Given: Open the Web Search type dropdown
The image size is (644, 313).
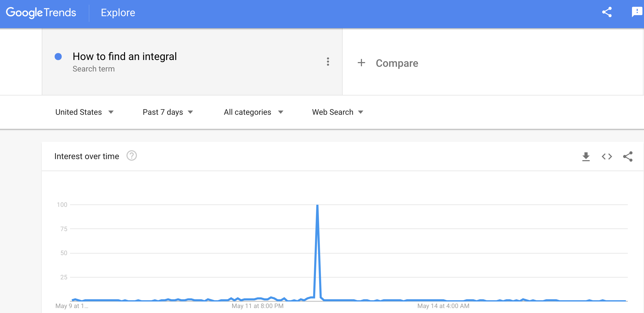Looking at the screenshot, I should coord(337,112).
